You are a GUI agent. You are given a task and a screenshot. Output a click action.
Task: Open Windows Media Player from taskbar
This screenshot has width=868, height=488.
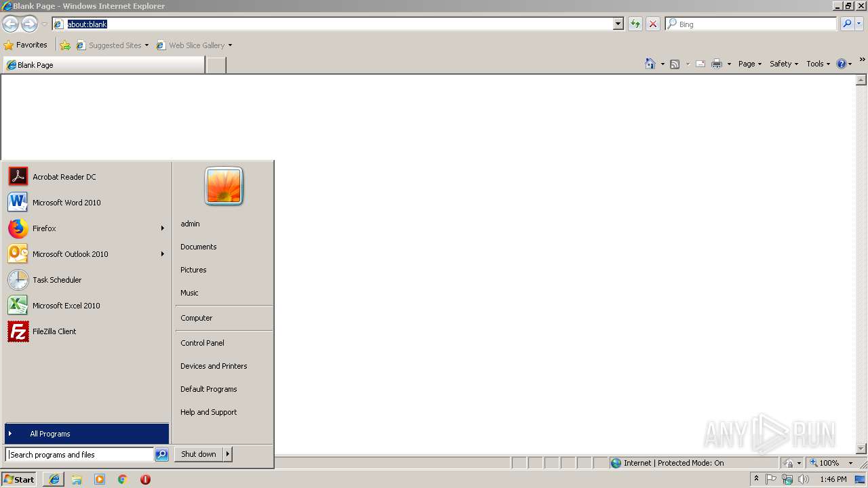pos(100,479)
